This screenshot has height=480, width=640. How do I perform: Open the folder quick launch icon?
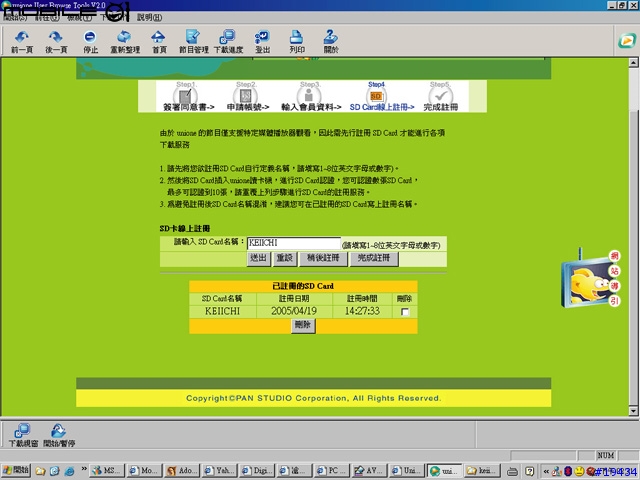coord(40,471)
